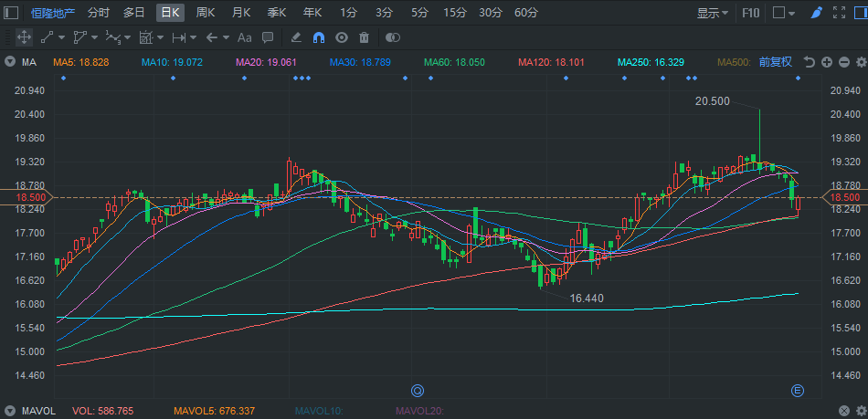Select the range span ruler tool

[179, 37]
